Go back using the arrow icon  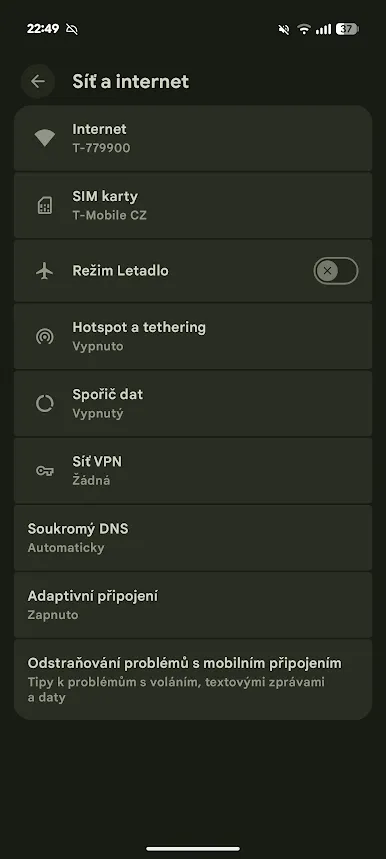click(38, 82)
